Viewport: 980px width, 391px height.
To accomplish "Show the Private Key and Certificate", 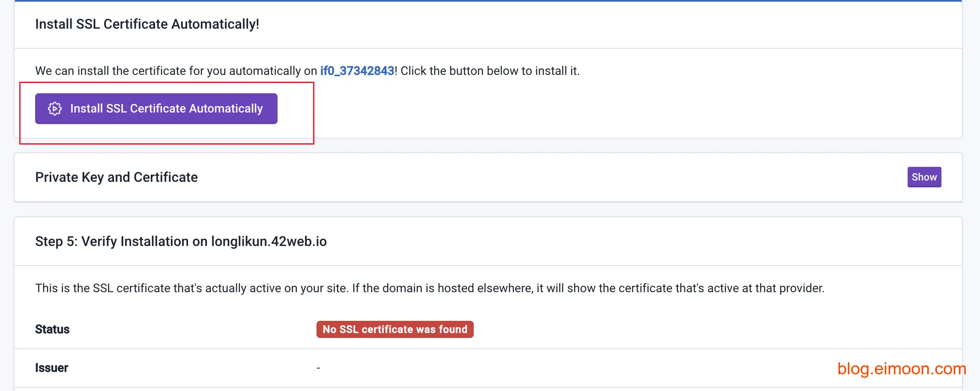I will tap(924, 177).
